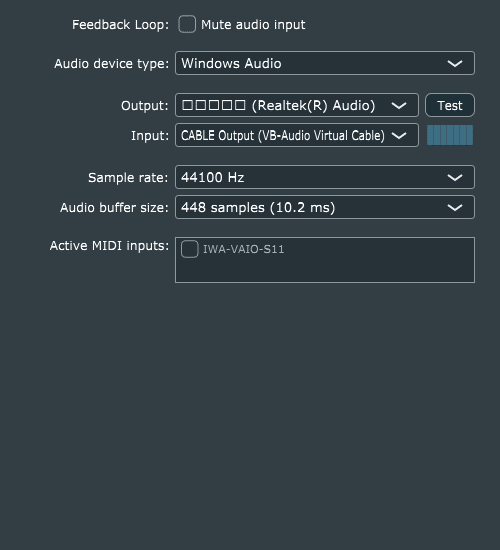This screenshot has height=550, width=500.
Task: Toggle the Mute audio input checkbox
Action: pyautogui.click(x=187, y=25)
